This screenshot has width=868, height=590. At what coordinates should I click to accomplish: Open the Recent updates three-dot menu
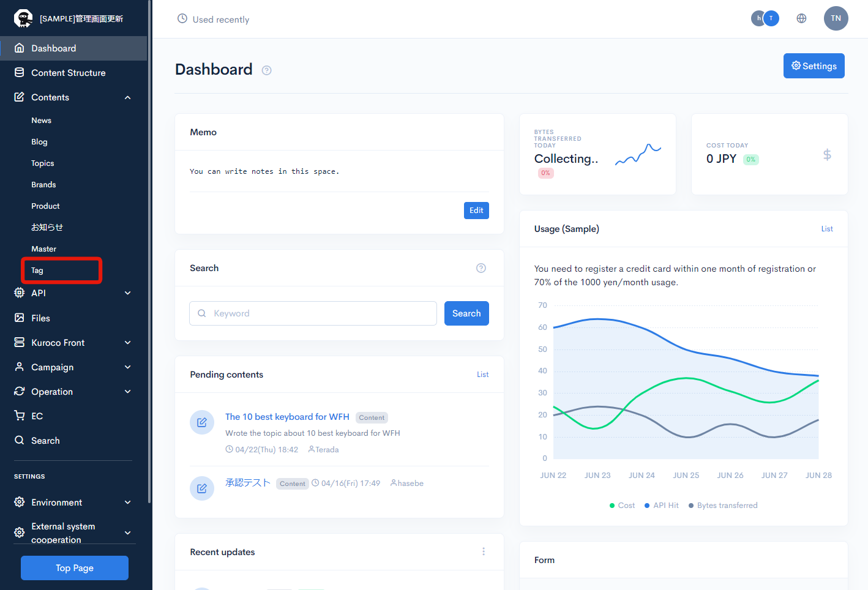point(484,551)
